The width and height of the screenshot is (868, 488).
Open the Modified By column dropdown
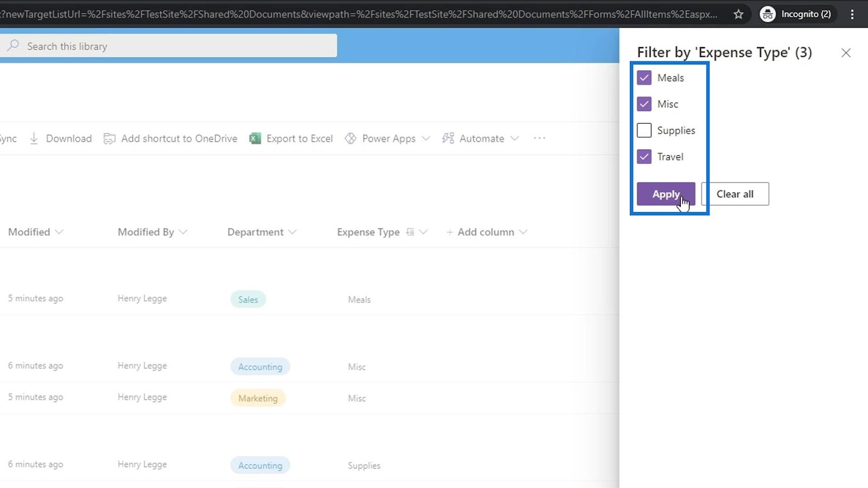click(183, 232)
